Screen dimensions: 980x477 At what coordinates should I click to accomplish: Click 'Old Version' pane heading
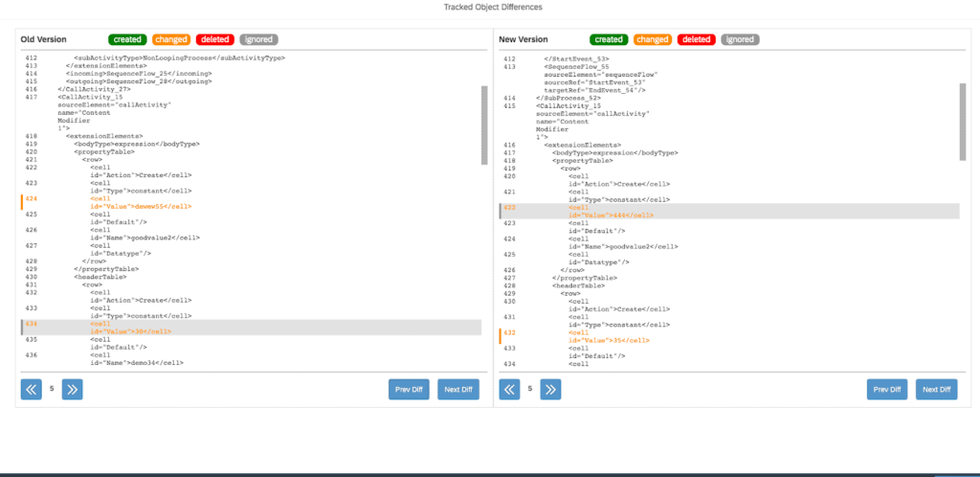pyautogui.click(x=44, y=39)
